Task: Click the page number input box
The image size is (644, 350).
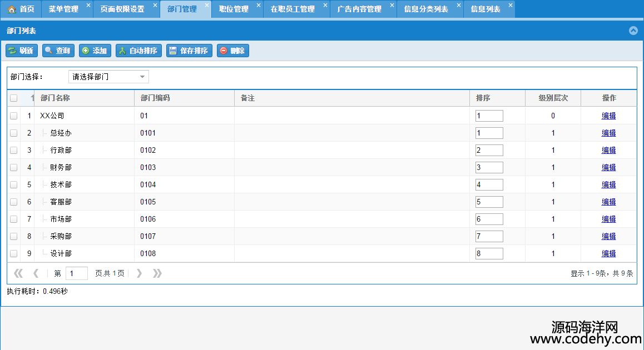Action: (77, 273)
